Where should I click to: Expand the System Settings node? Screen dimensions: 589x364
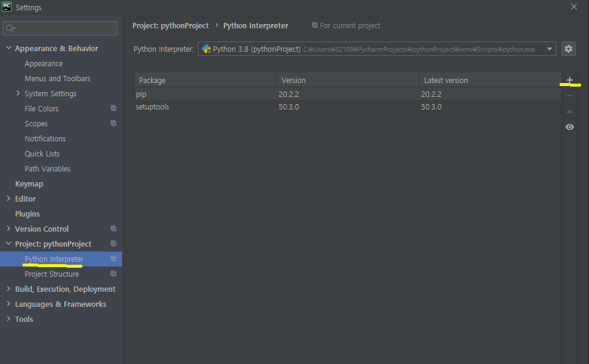pyautogui.click(x=18, y=93)
